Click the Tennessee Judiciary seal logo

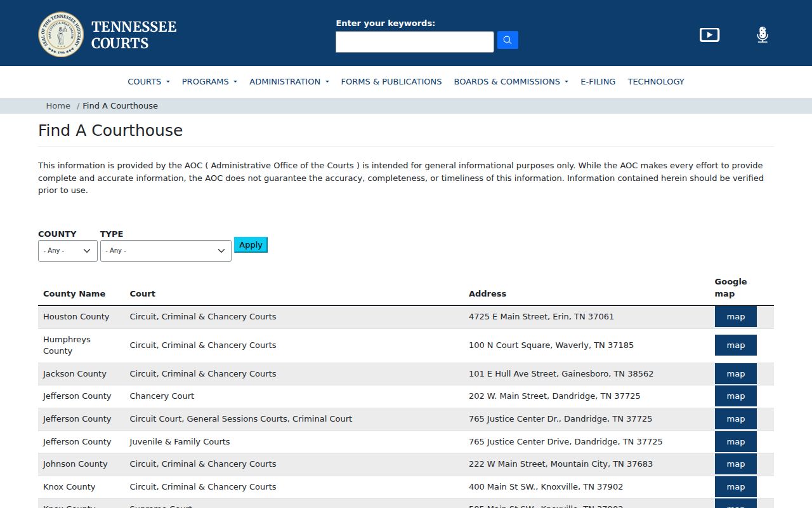[x=61, y=34]
